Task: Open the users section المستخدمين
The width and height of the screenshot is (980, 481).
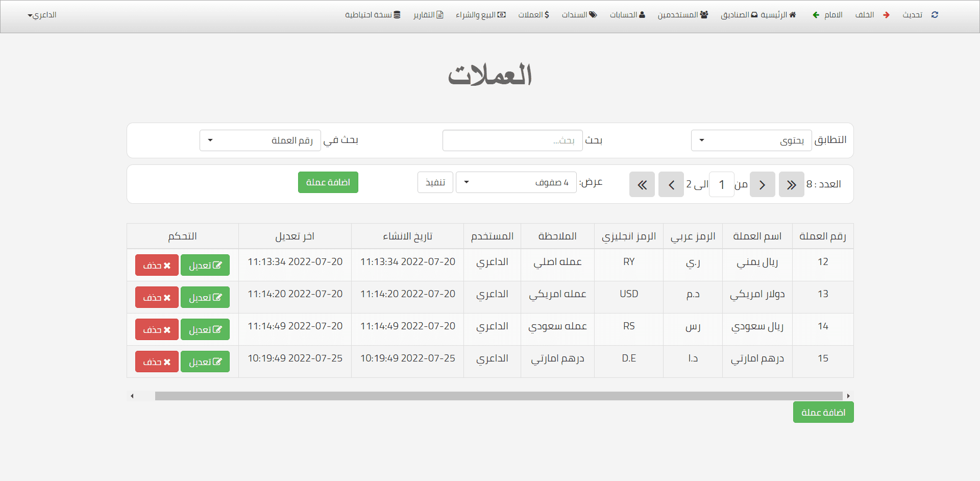Action: click(682, 15)
